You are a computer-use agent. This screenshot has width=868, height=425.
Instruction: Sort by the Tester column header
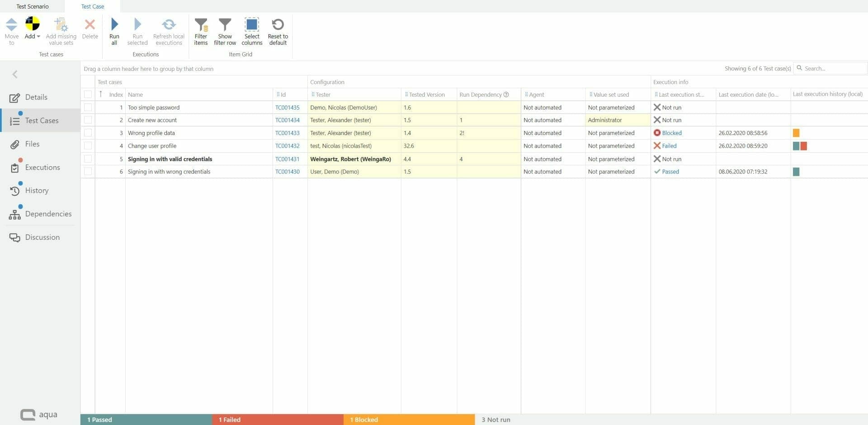[x=354, y=94]
